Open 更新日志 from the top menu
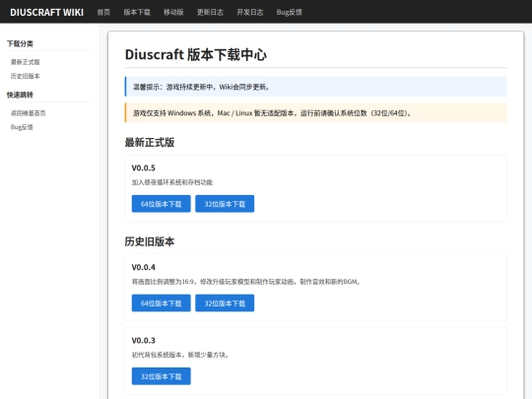 (211, 12)
